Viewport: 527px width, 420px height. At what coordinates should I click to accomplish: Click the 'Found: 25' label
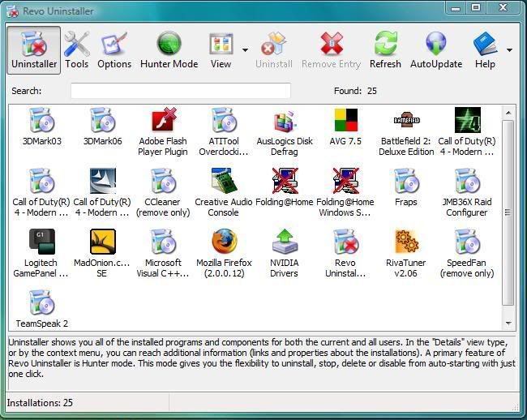coord(355,91)
